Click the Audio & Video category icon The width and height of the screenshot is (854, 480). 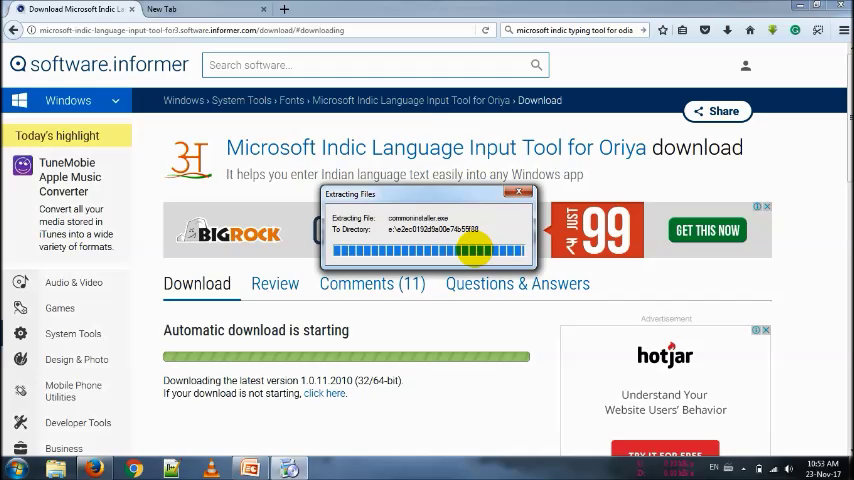[x=21, y=282]
